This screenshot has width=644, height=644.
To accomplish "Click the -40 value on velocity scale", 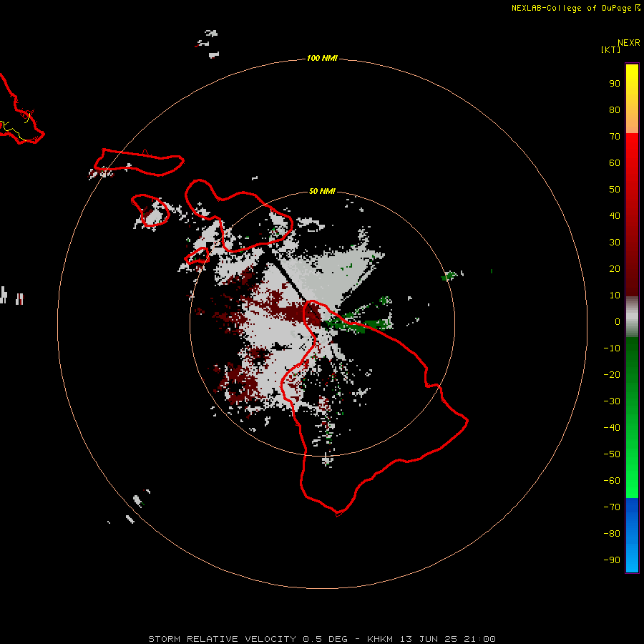I will 612,428.
